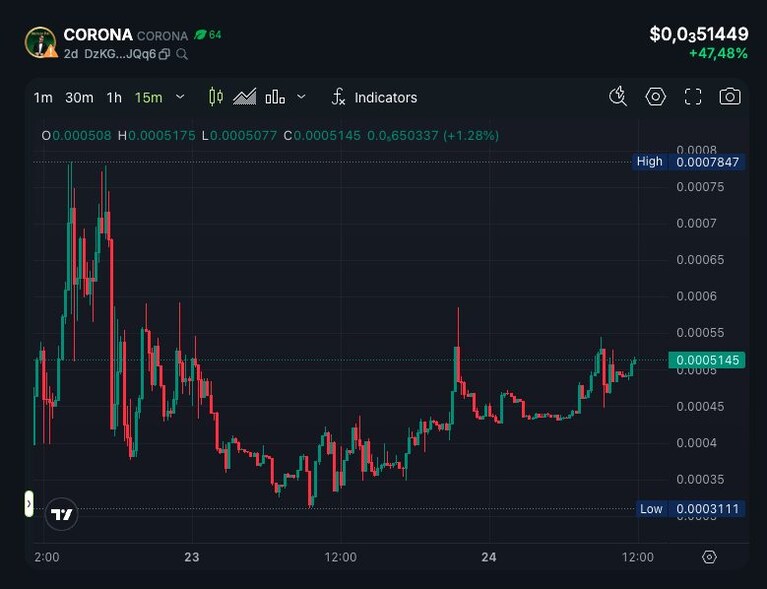
Task: Click the close value 0.0005145 in OHLC row
Action: pos(327,136)
